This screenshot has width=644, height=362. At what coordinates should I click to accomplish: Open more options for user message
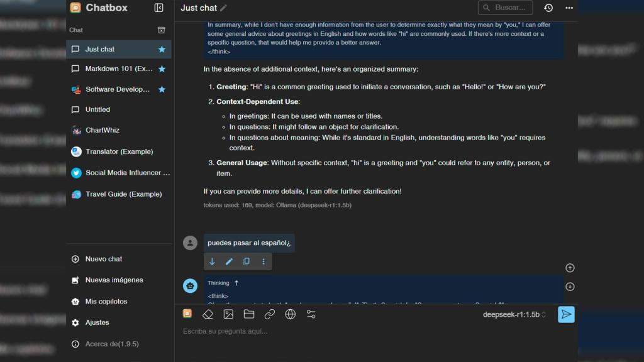[x=264, y=261]
